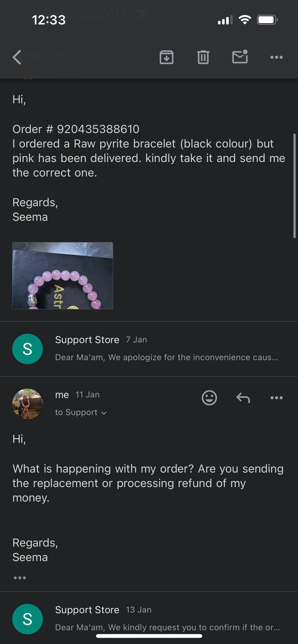Screen dimensions: 298x644
Task: Open top toolbar more options menu
Action: (x=276, y=57)
